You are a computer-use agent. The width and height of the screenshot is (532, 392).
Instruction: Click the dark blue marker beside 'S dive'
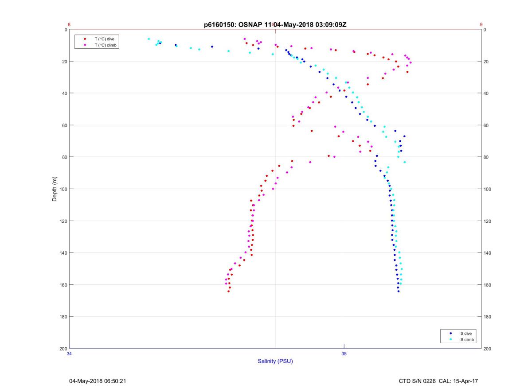click(451, 333)
